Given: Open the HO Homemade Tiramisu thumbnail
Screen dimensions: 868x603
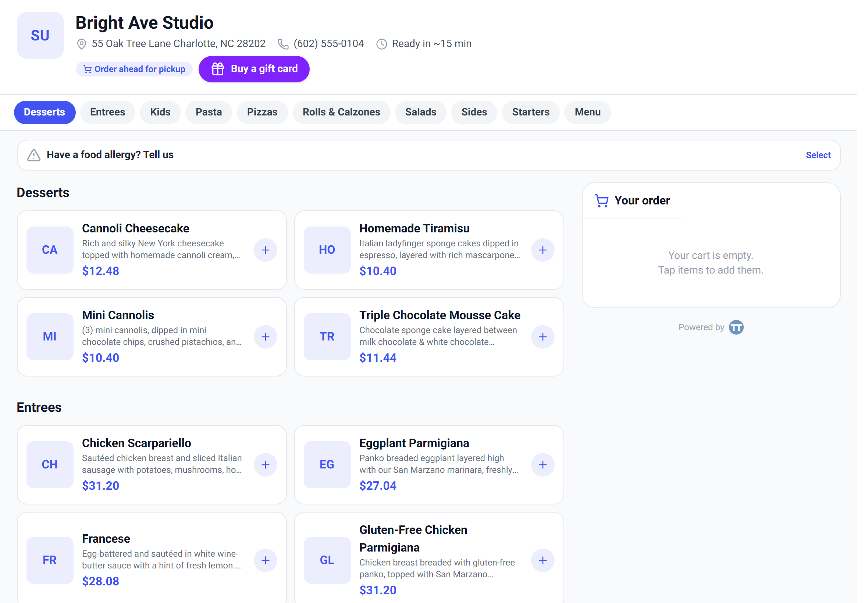Looking at the screenshot, I should tap(327, 250).
